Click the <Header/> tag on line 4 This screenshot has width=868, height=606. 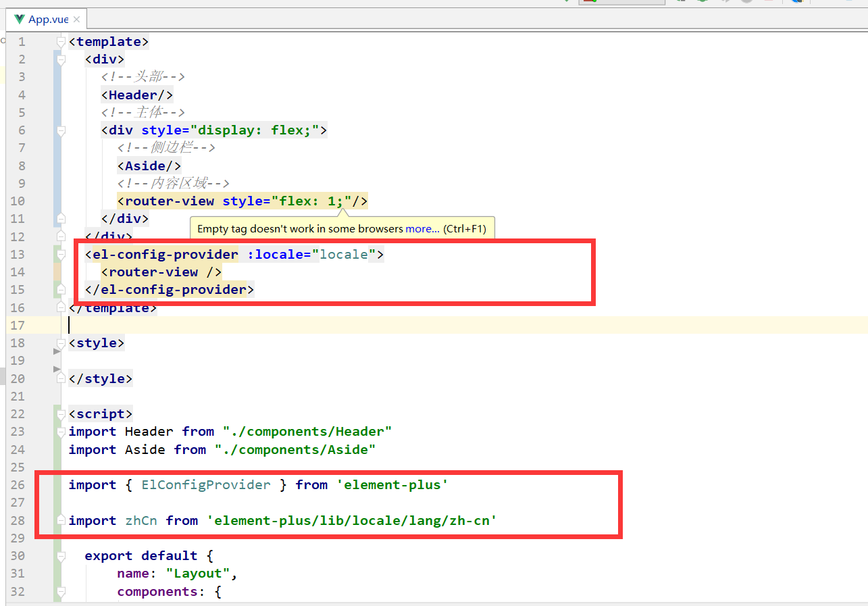tap(137, 95)
